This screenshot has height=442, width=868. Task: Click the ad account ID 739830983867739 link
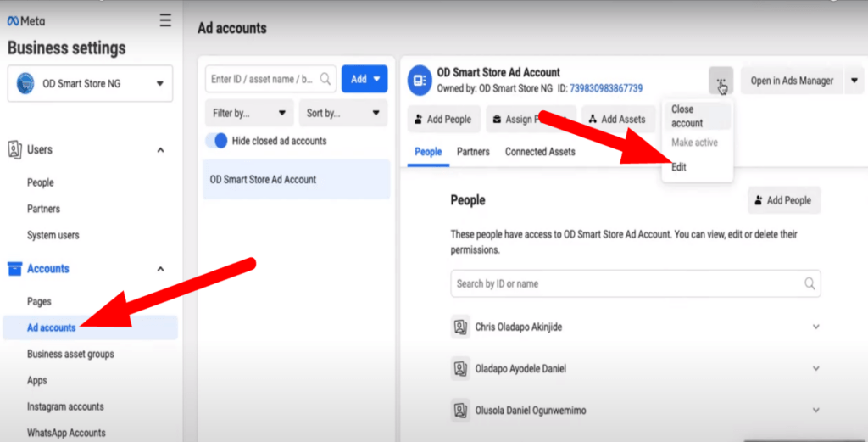point(605,88)
